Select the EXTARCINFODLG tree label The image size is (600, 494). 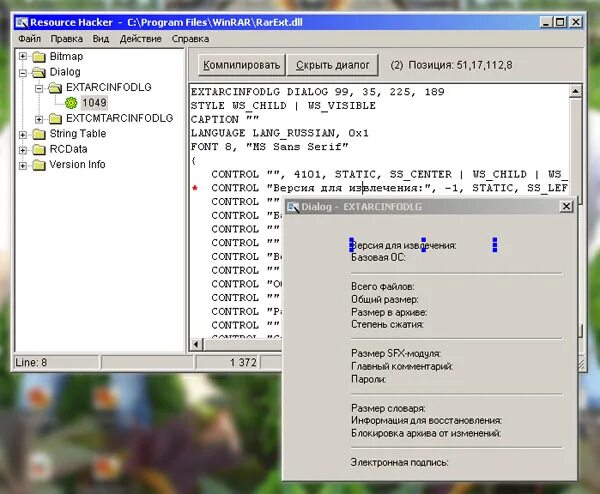(109, 87)
